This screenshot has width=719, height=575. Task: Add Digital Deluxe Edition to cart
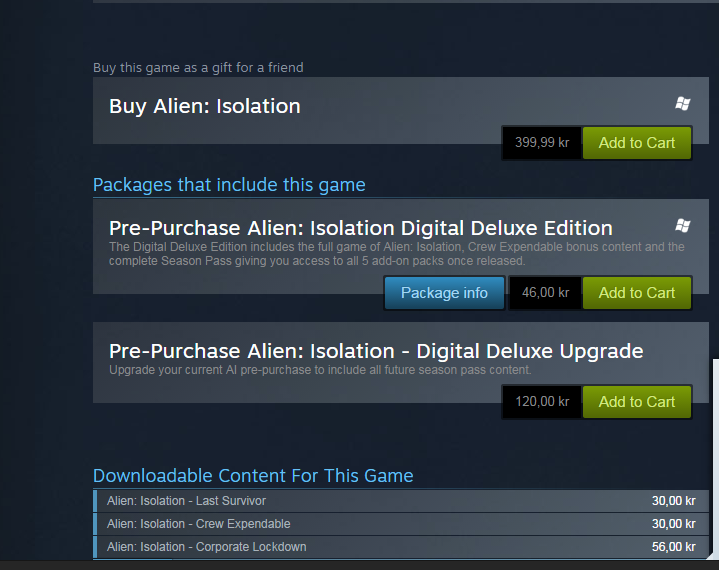[x=636, y=293]
